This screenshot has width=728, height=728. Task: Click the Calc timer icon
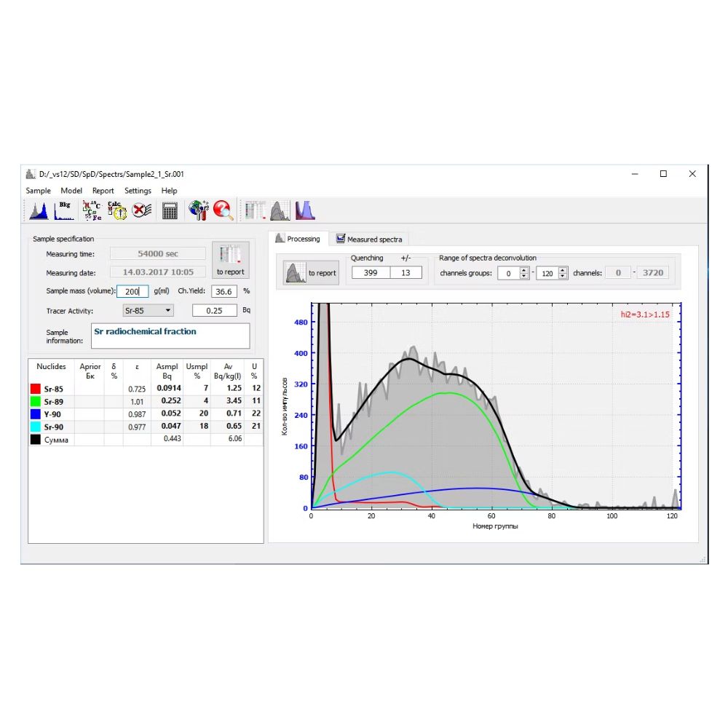click(116, 210)
